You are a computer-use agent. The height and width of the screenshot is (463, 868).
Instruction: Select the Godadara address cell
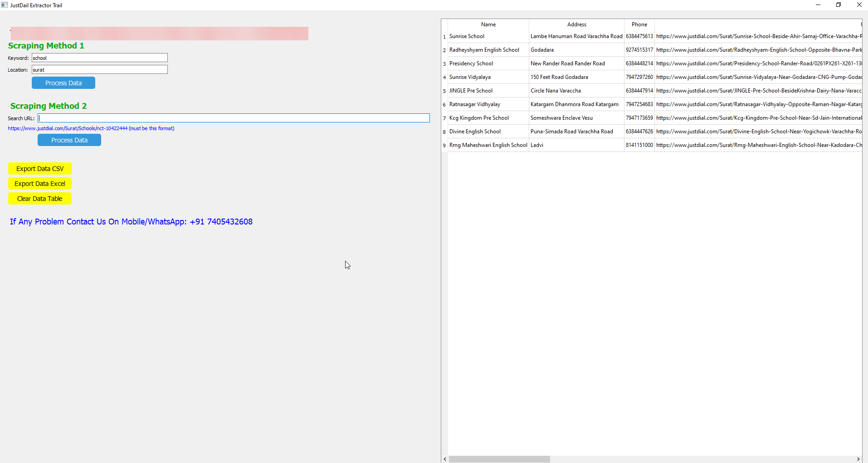577,50
